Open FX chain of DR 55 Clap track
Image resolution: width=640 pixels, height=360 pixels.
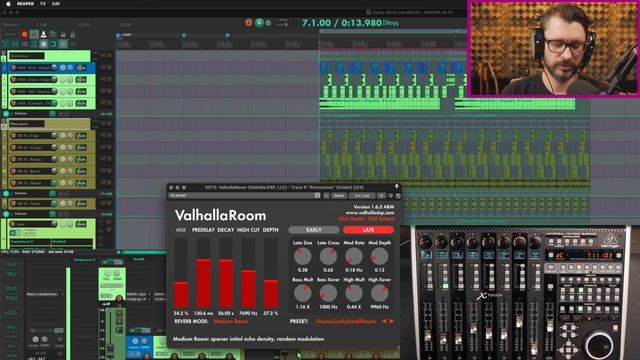pyautogui.click(x=81, y=135)
